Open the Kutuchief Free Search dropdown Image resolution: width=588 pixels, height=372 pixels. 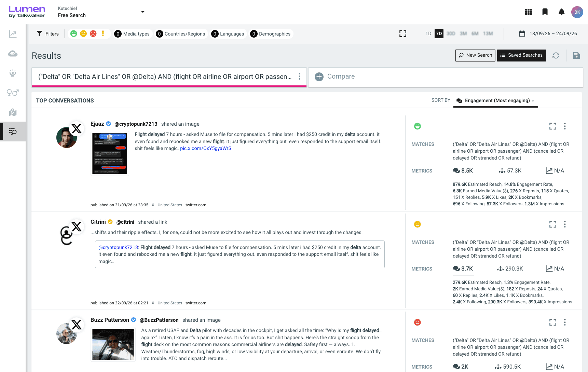[x=101, y=12]
